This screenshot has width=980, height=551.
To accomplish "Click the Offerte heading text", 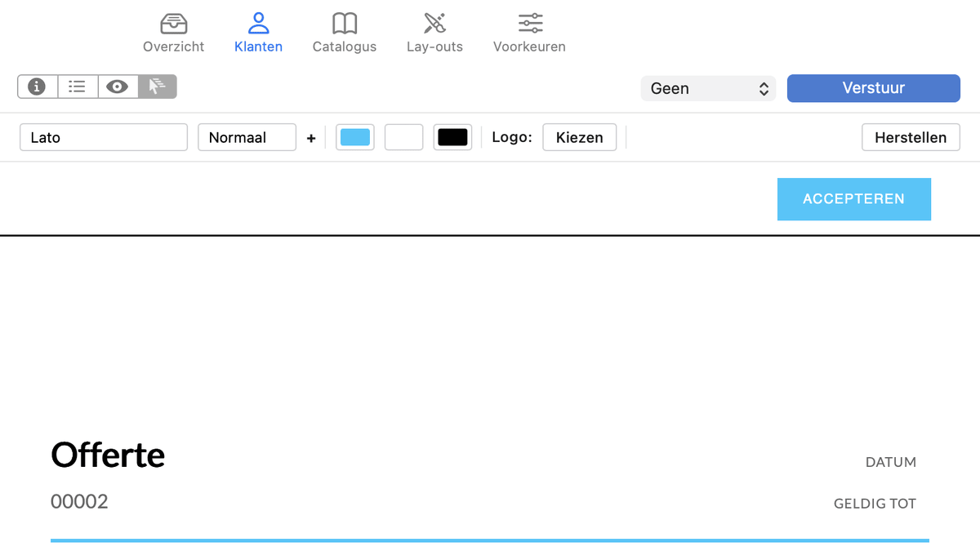I will [108, 455].
